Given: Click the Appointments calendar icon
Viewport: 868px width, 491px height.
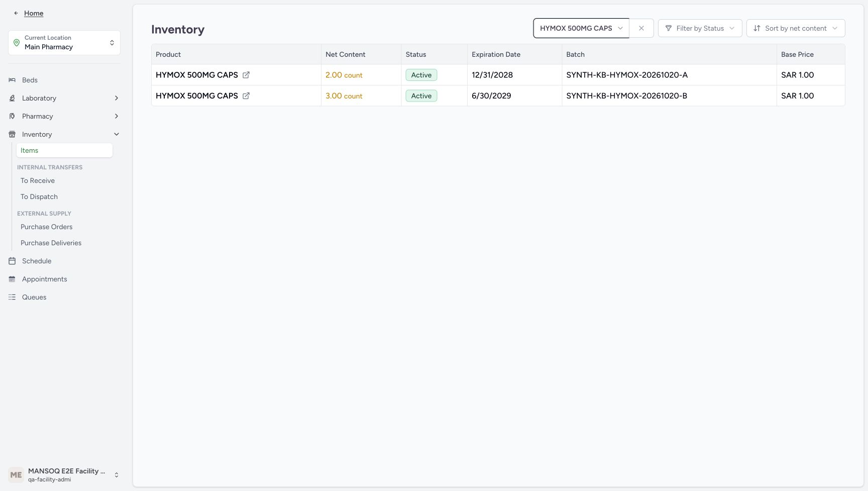Looking at the screenshot, I should (x=12, y=279).
